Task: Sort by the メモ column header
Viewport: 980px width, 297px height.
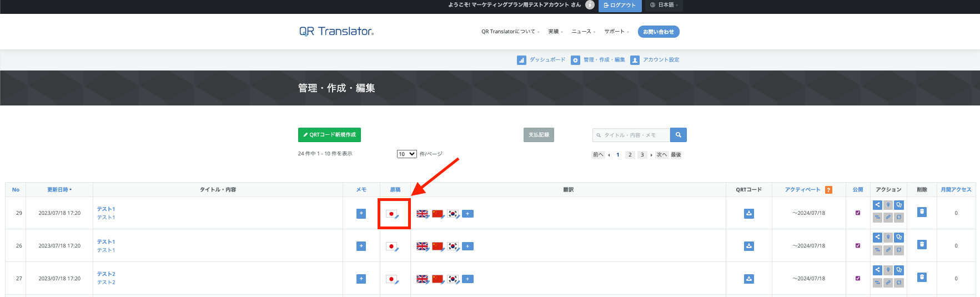Action: [361, 190]
